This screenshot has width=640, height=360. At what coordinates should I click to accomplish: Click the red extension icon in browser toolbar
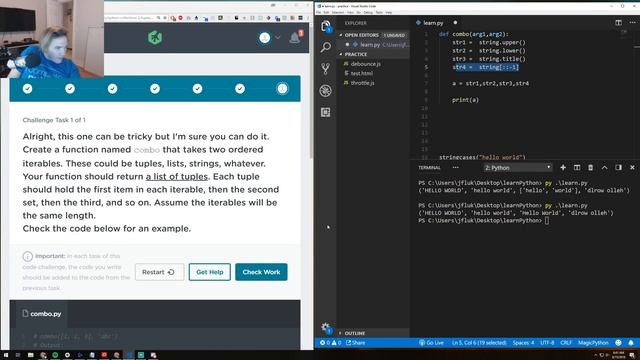coord(180,18)
